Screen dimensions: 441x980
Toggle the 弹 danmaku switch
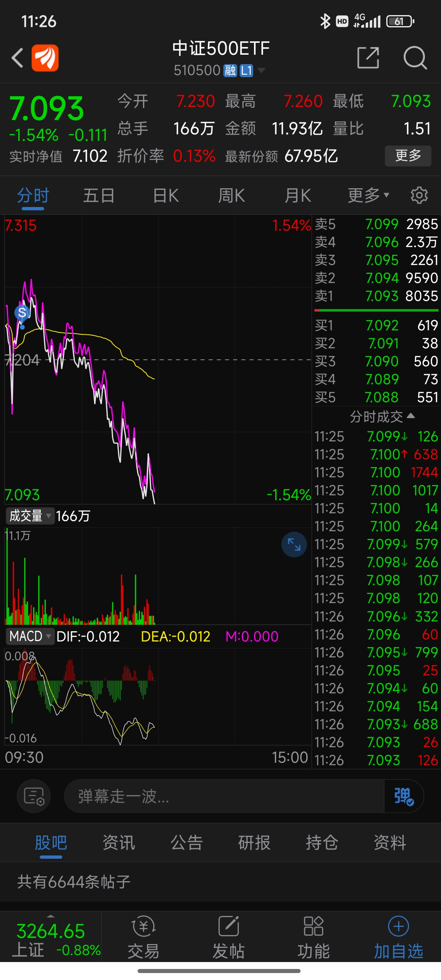[x=403, y=796]
